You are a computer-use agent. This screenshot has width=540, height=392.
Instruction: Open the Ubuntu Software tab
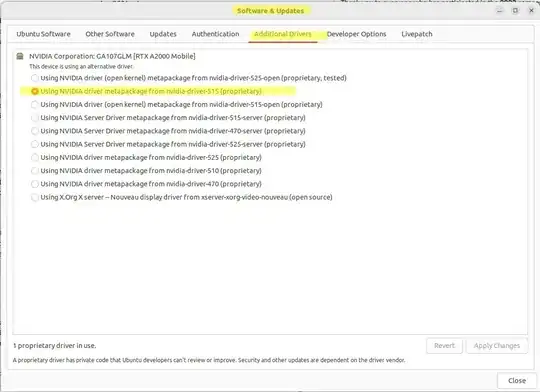tap(43, 34)
